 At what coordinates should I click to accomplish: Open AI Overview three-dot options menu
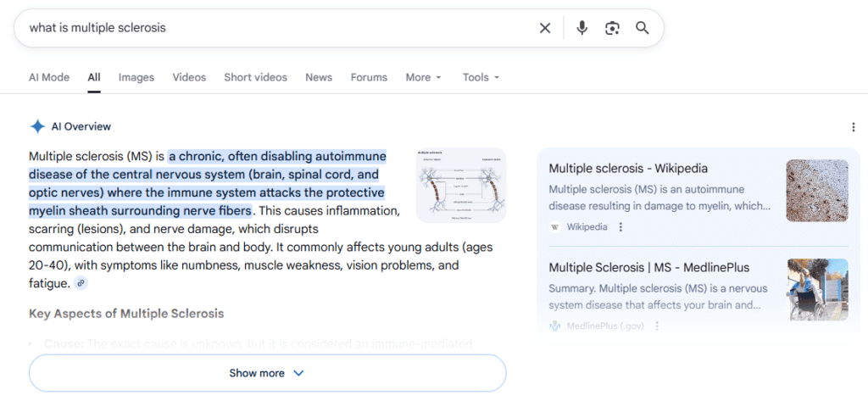(x=853, y=127)
